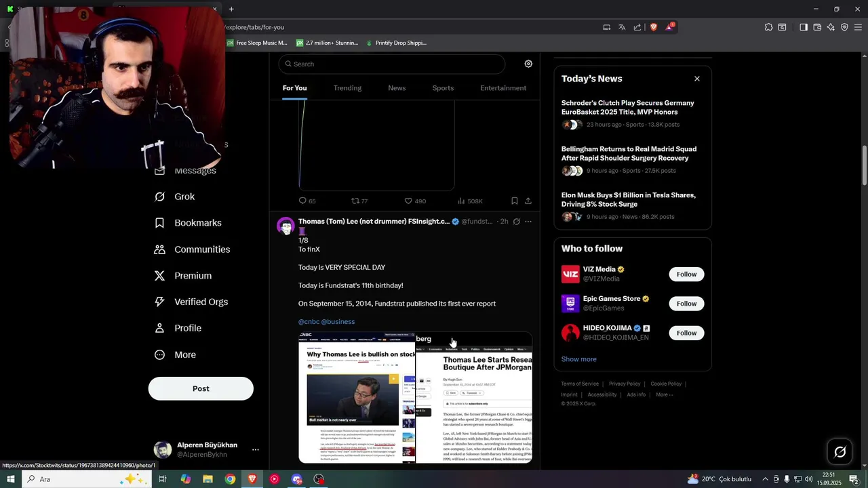Image resolution: width=868 pixels, height=488 pixels.
Task: Open the browser extensions puzzle icon
Action: [x=768, y=27]
